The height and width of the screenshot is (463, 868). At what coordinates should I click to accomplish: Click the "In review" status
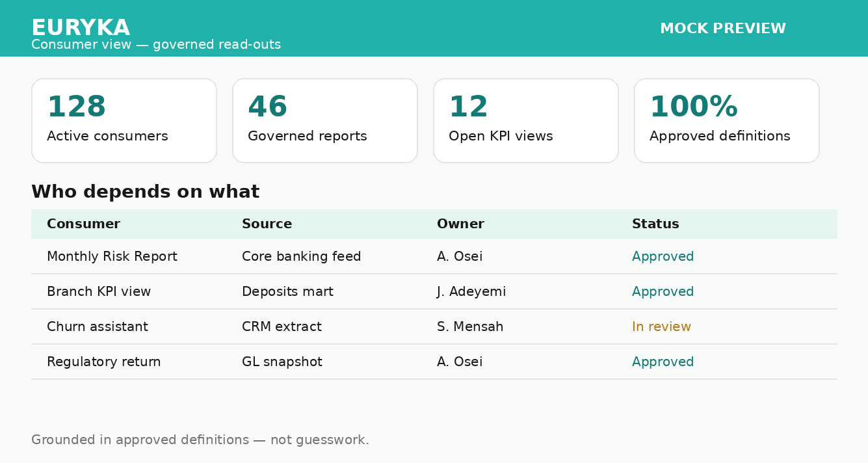tap(661, 326)
